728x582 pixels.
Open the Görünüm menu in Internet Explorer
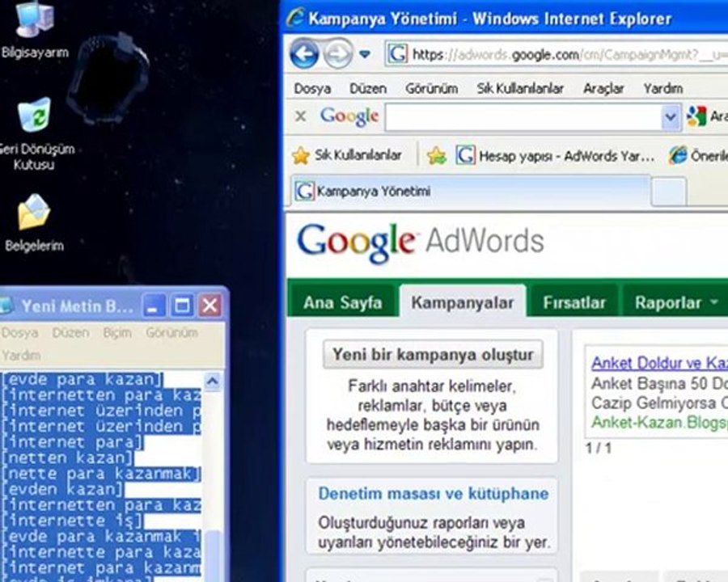(x=431, y=88)
